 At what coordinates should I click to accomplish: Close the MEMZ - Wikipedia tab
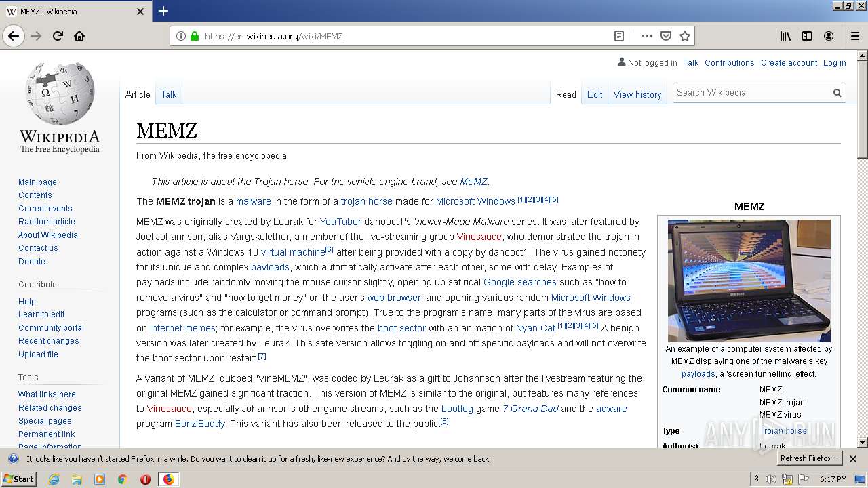coord(140,12)
